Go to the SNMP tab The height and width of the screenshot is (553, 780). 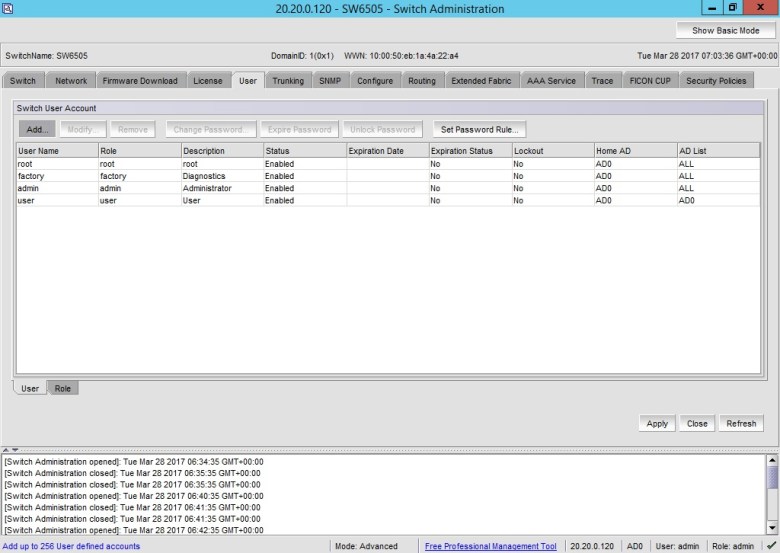pyautogui.click(x=330, y=81)
